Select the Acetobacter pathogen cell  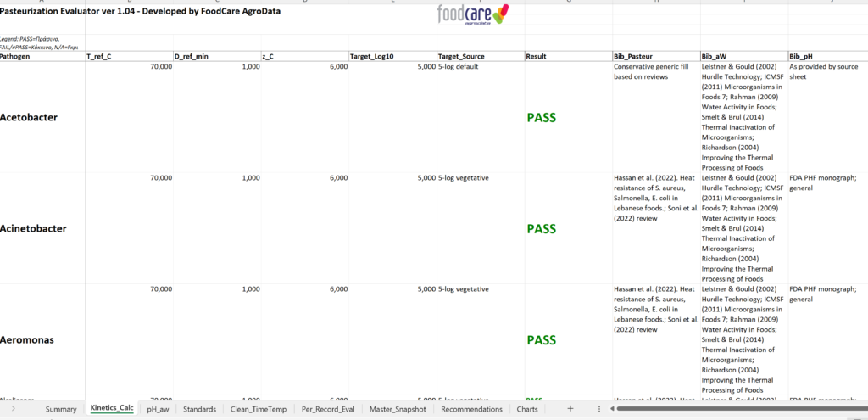42,117
